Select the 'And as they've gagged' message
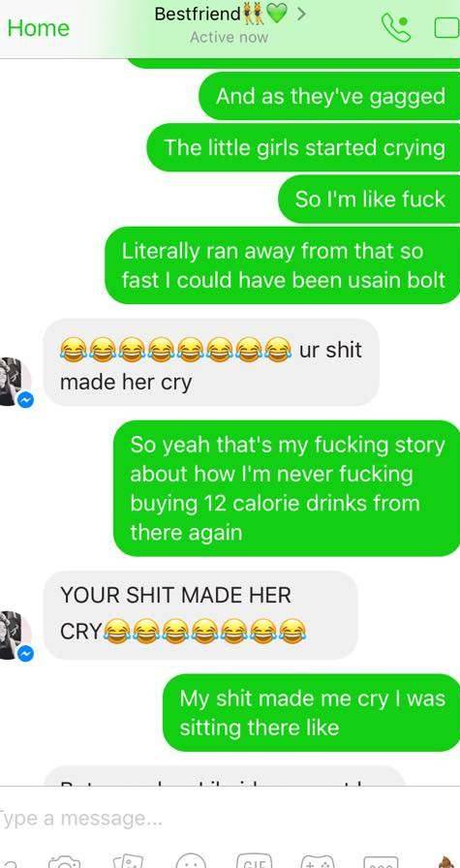Viewport: 460px width, 868px height. [x=330, y=96]
